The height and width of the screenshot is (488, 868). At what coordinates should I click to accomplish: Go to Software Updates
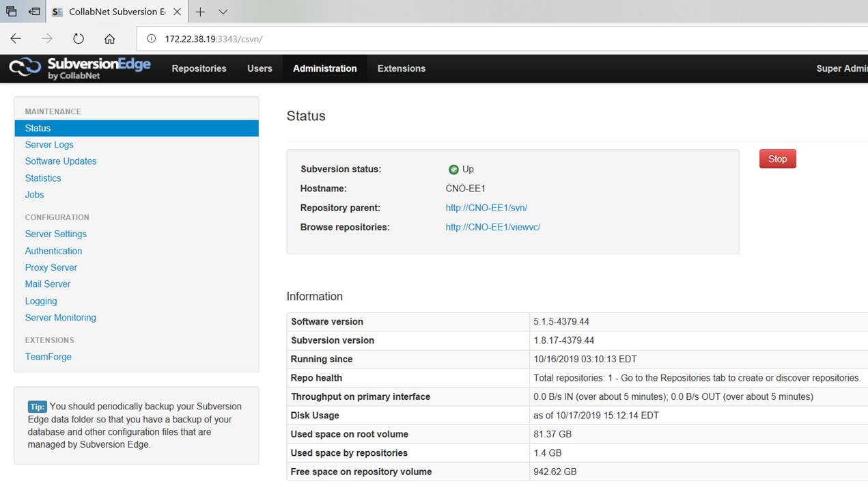pyautogui.click(x=61, y=161)
